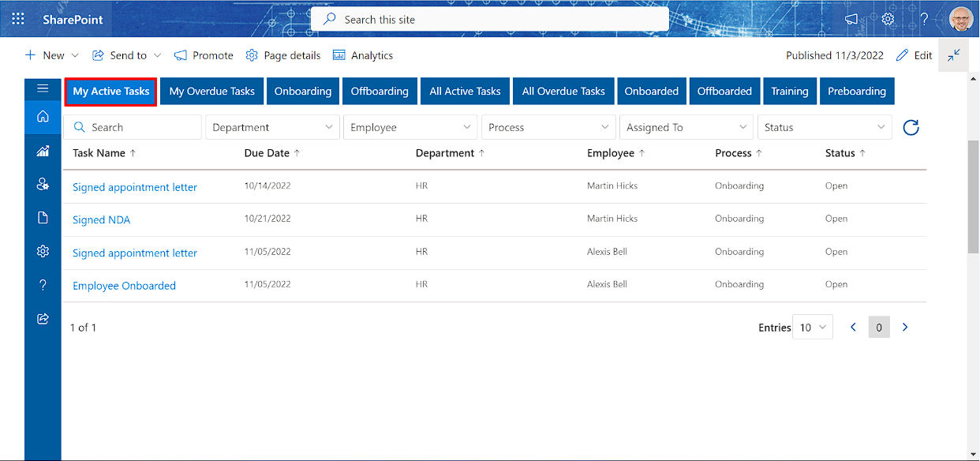The image size is (980, 461).
Task: Click the megaphone announcement icon in top bar
Action: [851, 19]
